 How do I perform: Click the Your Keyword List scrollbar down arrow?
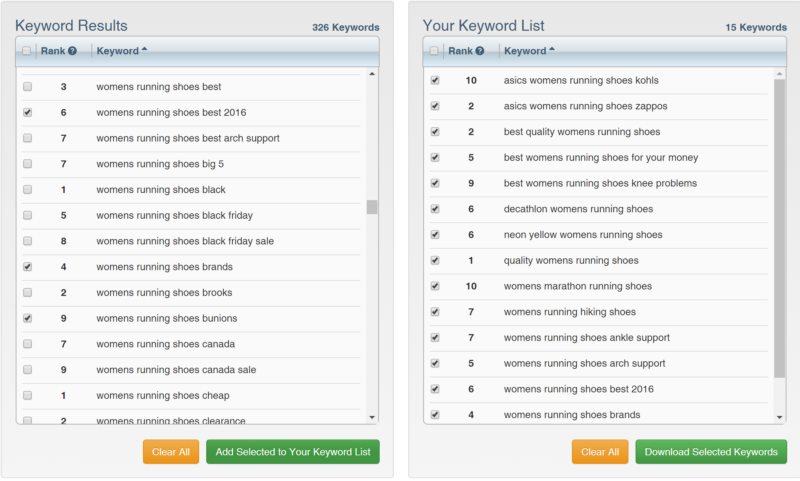tap(780, 417)
